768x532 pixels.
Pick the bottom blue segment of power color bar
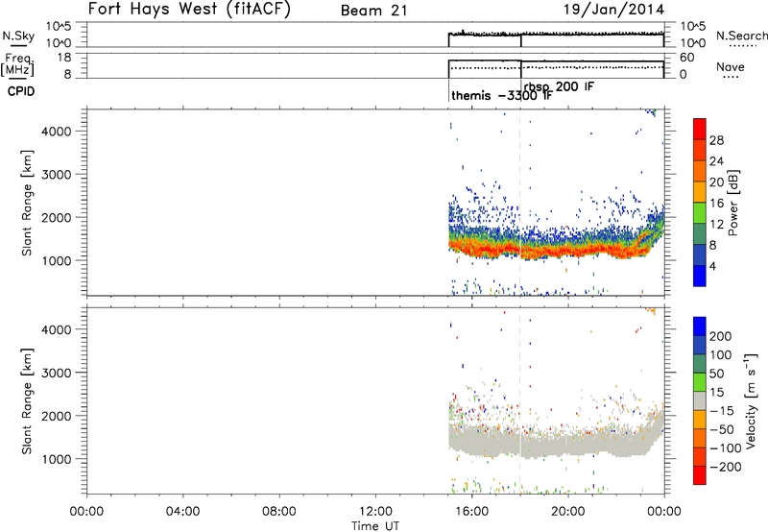click(700, 276)
